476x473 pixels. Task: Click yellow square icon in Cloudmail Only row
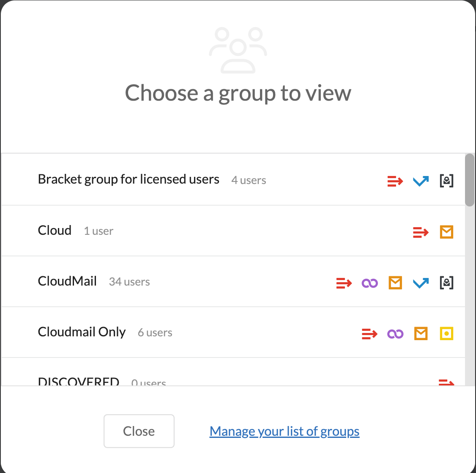[446, 333]
